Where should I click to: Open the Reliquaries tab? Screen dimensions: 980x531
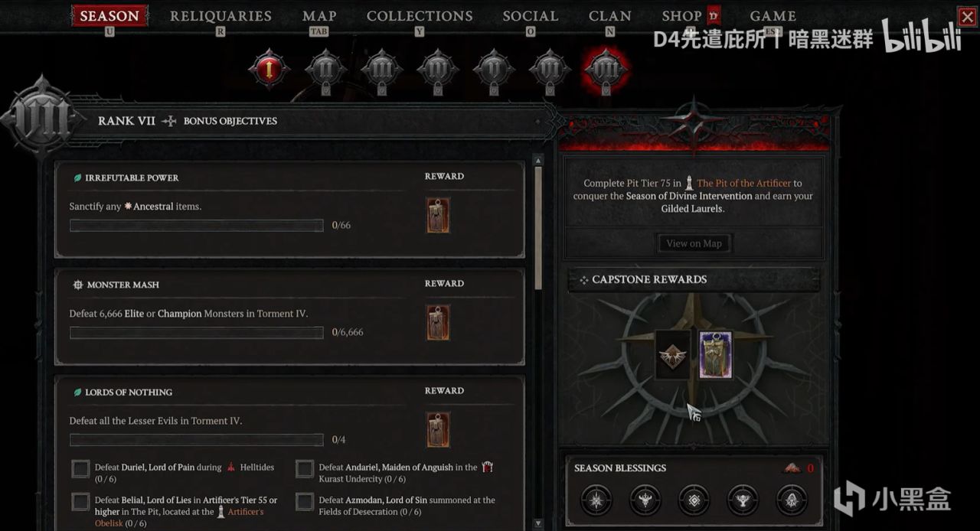pos(220,16)
